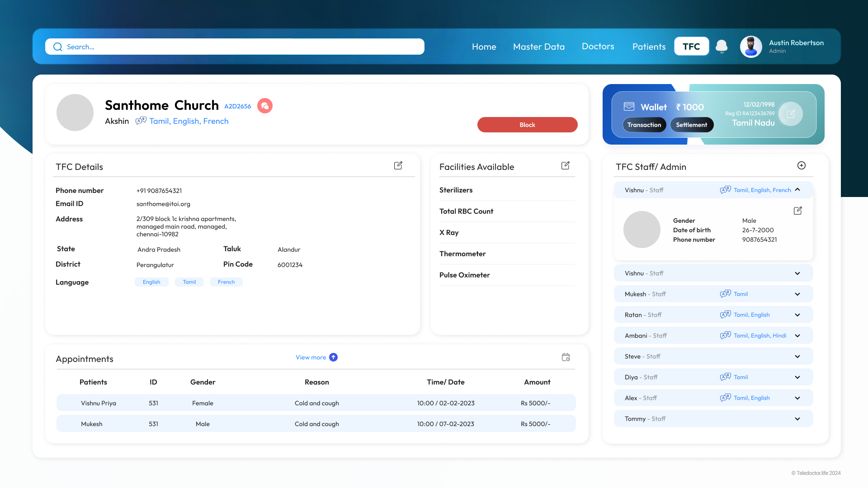
Task: Click the language icon beside Akshin
Action: (141, 121)
